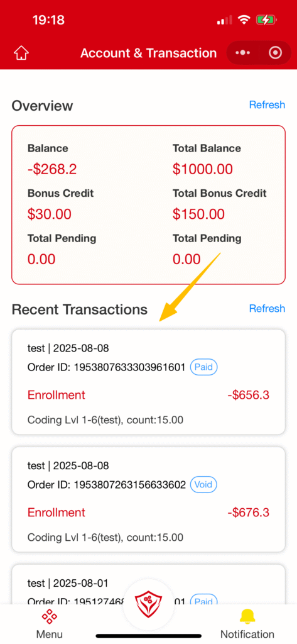Tap the Wi-Fi status icon

coord(244,19)
